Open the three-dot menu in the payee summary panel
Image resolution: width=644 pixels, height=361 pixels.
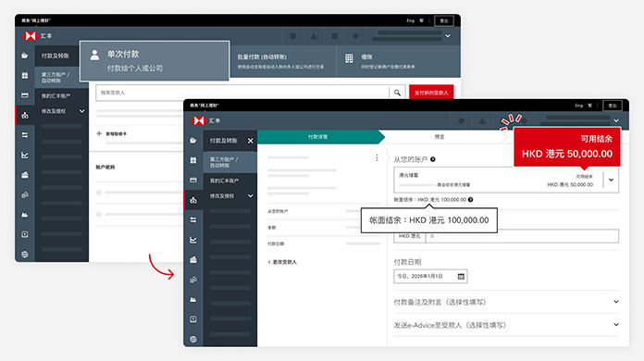(x=377, y=157)
